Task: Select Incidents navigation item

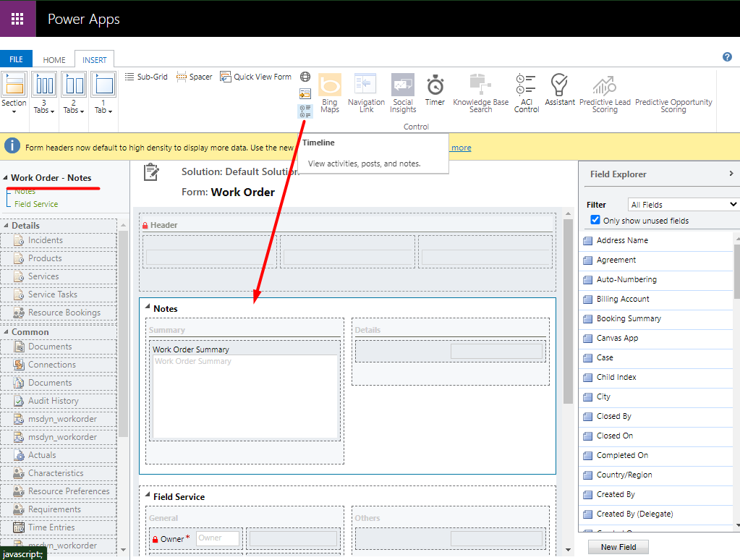Action: tap(59, 240)
